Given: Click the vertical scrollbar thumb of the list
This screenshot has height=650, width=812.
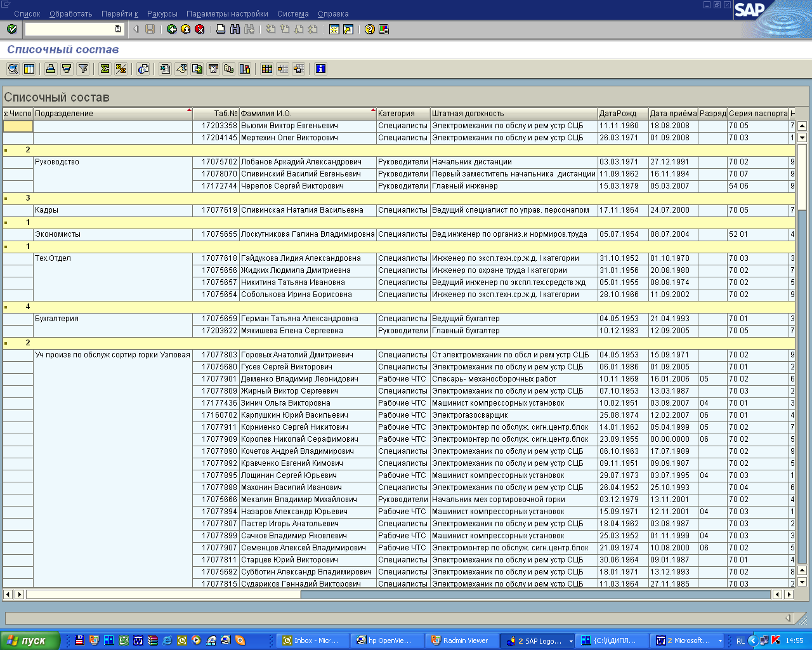Looking at the screenshot, I should [802, 176].
